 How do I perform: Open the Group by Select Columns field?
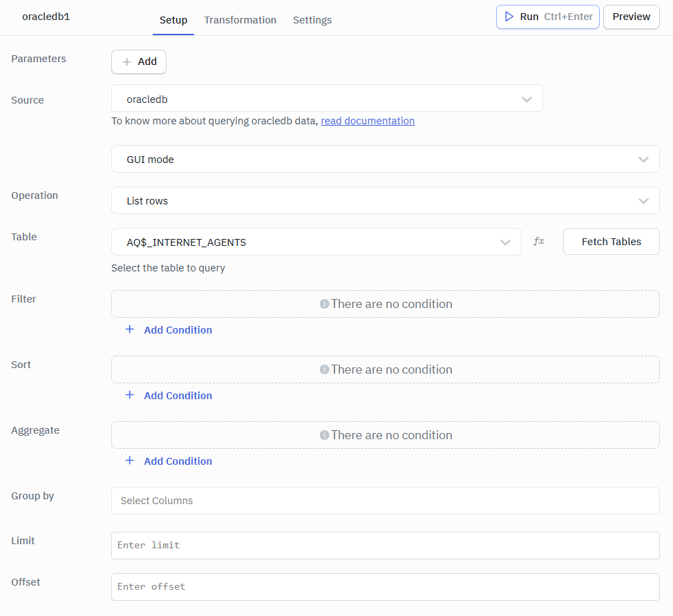click(x=386, y=501)
